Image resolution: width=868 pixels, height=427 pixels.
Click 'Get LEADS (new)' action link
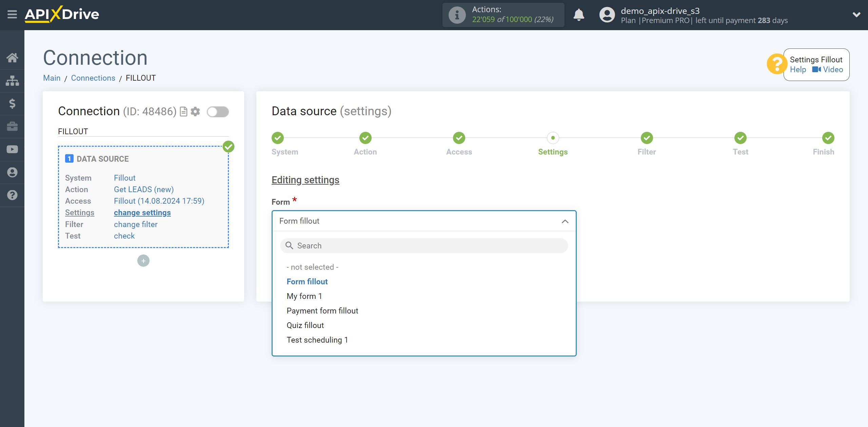pyautogui.click(x=144, y=189)
